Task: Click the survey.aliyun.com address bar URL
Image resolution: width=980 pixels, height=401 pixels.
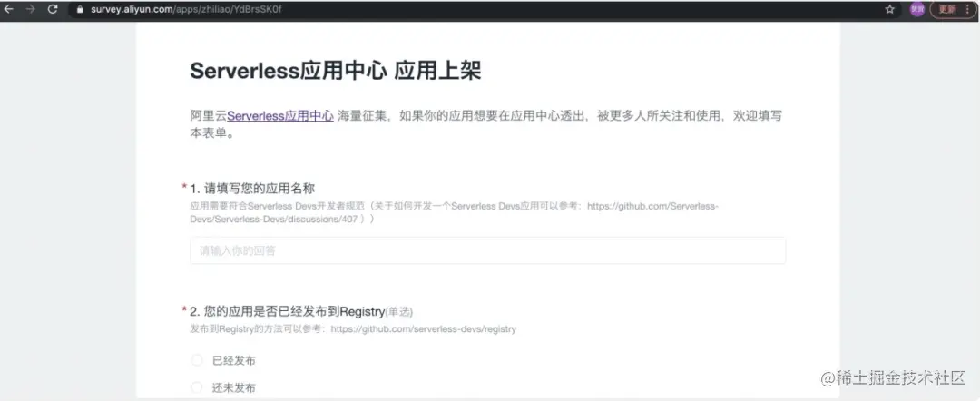Action: coord(186,9)
